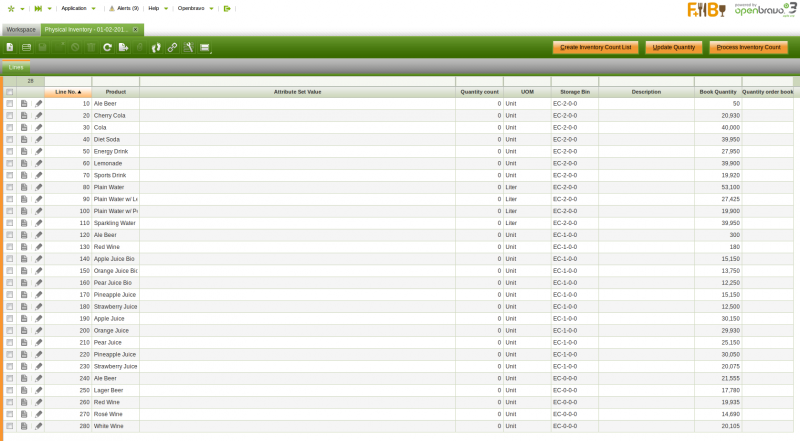Open the Help dropdown menu
The height and width of the screenshot is (441, 800).
coord(156,8)
